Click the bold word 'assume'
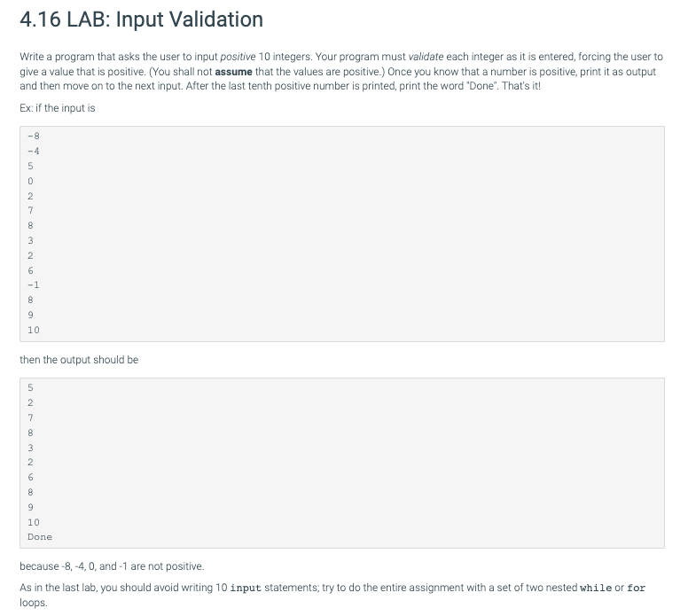 pyautogui.click(x=233, y=72)
